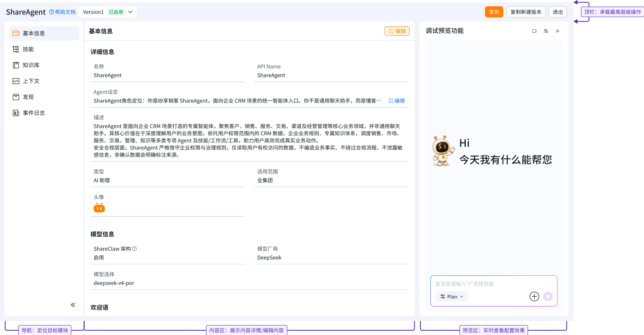Viewport: 644px width, 335px height.
Task: Click the help icon beside ShareClaw 架构
Action: click(x=135, y=249)
